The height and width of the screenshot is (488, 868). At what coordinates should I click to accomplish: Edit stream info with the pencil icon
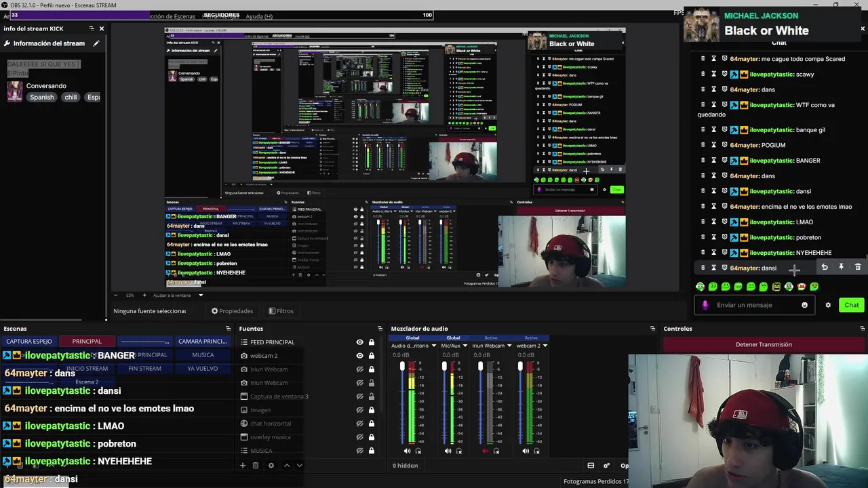pos(96,43)
